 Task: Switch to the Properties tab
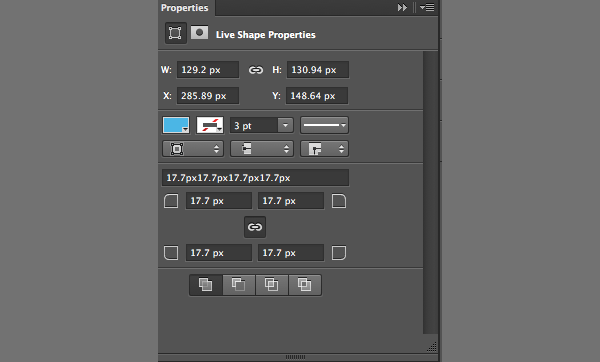[x=185, y=8]
